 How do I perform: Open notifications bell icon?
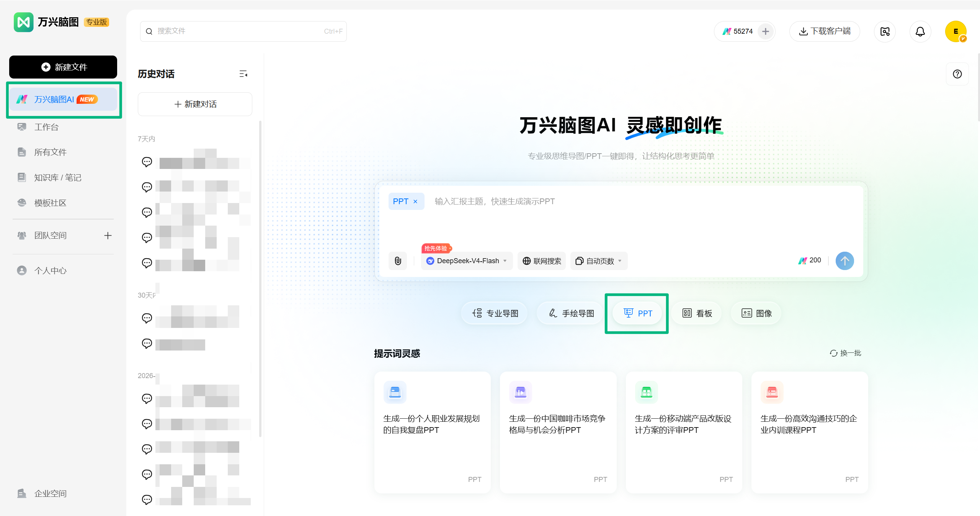(920, 31)
